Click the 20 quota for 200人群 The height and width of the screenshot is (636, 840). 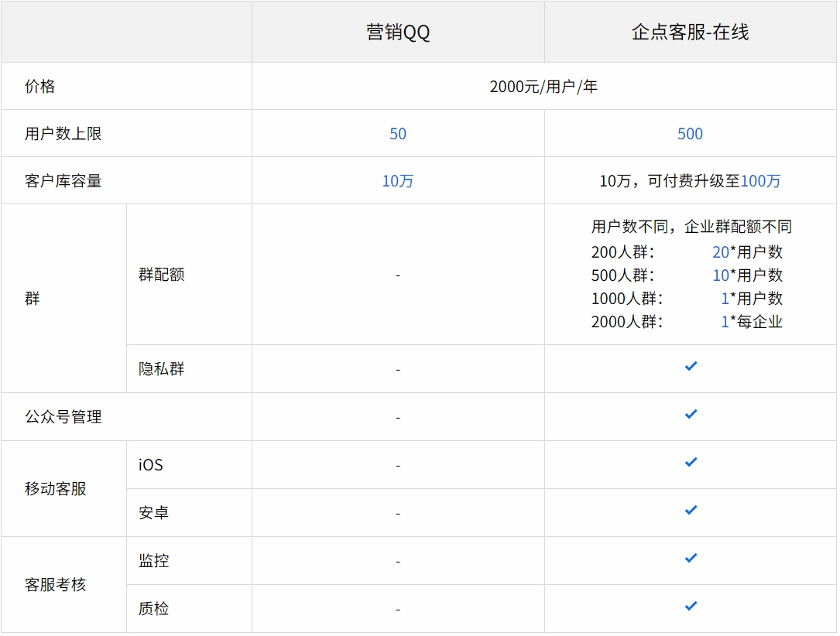[721, 251]
